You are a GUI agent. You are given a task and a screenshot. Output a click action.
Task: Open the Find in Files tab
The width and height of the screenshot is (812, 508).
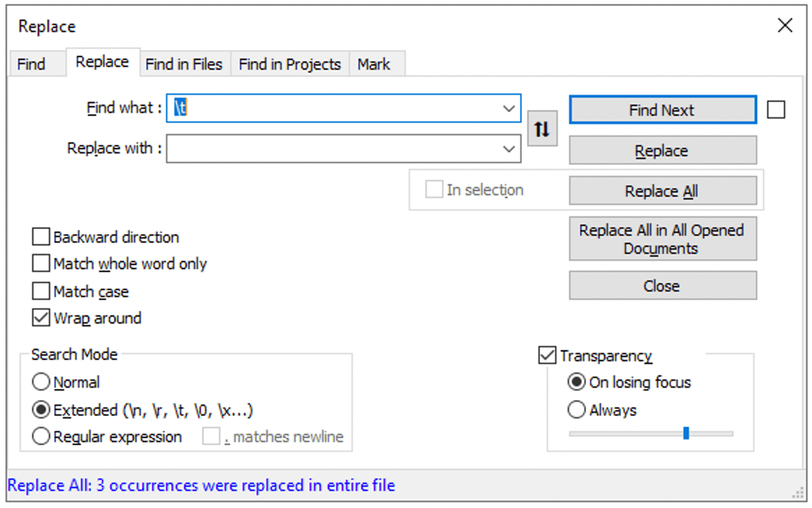coord(184,63)
